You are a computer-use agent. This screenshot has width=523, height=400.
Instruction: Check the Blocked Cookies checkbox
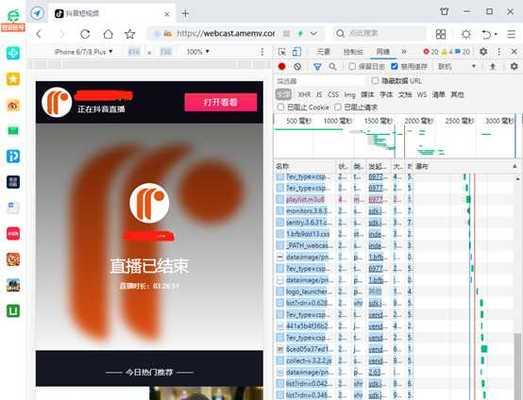click(x=281, y=107)
